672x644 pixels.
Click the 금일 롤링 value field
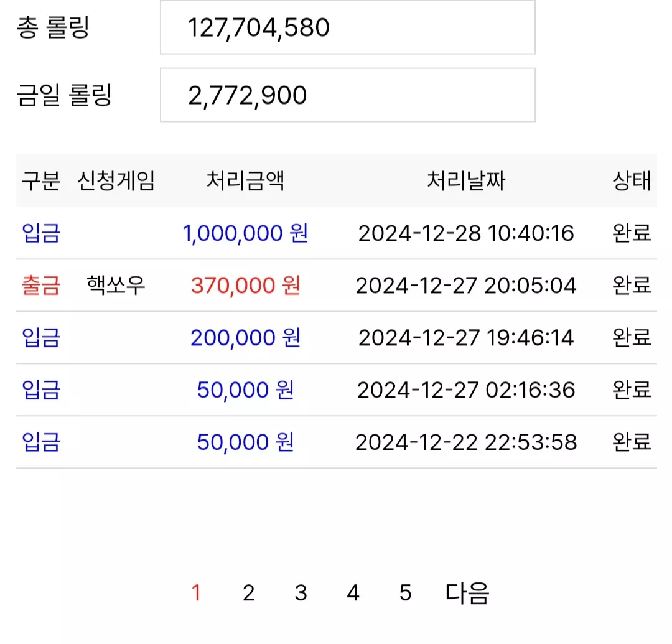[348, 95]
